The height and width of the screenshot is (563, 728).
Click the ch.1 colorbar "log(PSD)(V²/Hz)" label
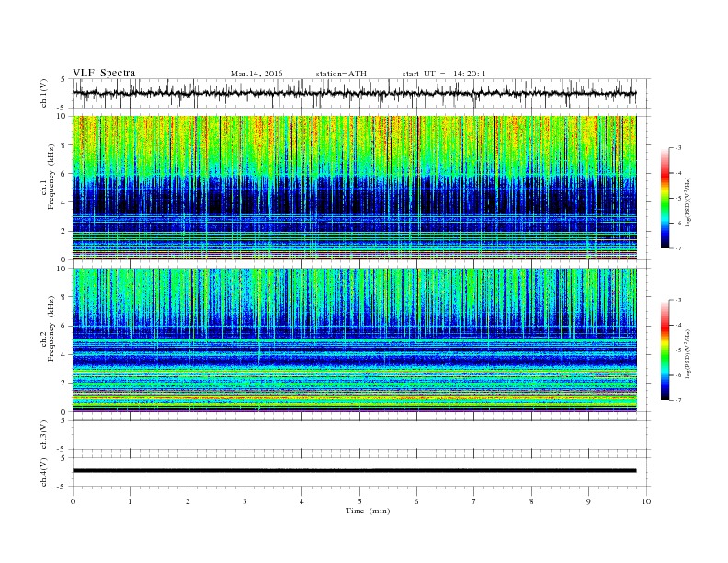pyautogui.click(x=688, y=201)
